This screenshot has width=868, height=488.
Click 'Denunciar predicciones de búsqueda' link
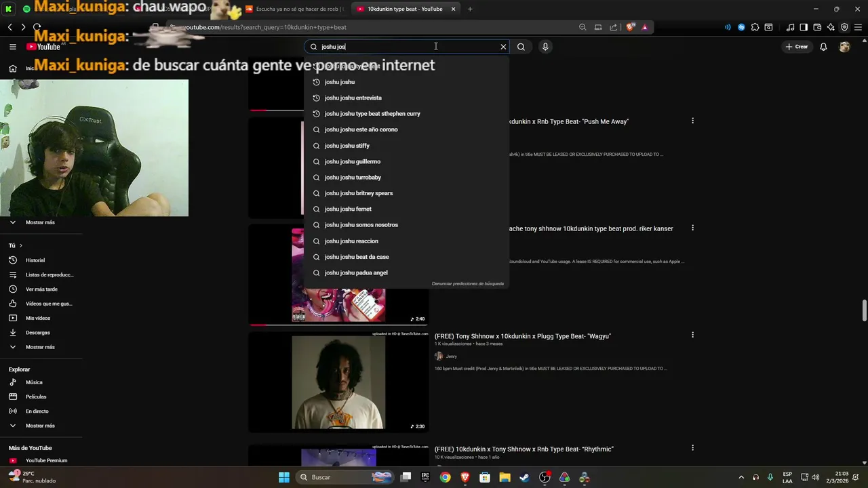pyautogui.click(x=468, y=283)
